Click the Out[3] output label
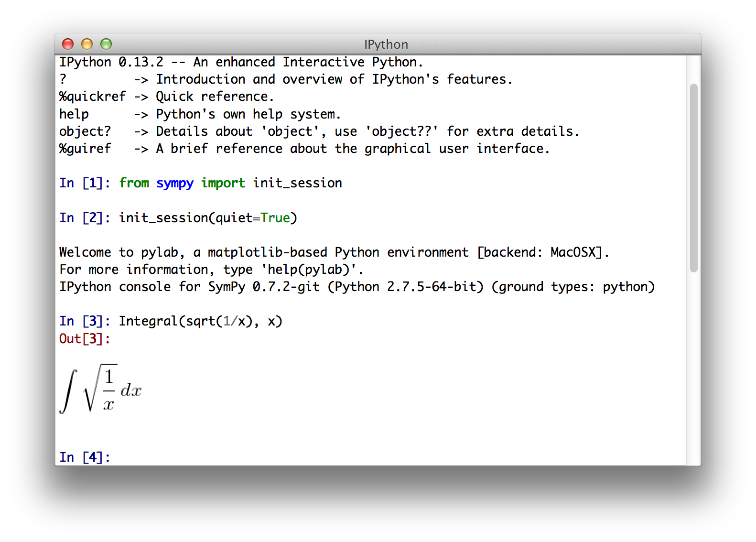 pyautogui.click(x=84, y=338)
